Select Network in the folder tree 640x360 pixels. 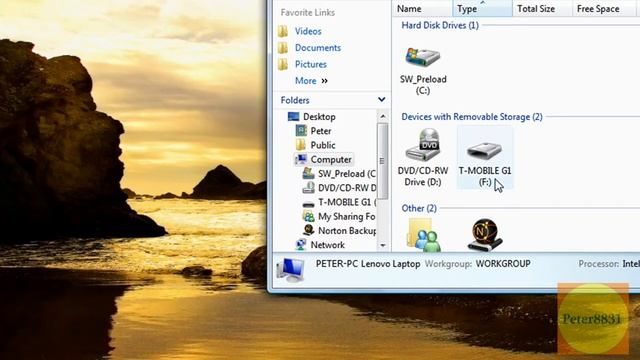coord(328,245)
